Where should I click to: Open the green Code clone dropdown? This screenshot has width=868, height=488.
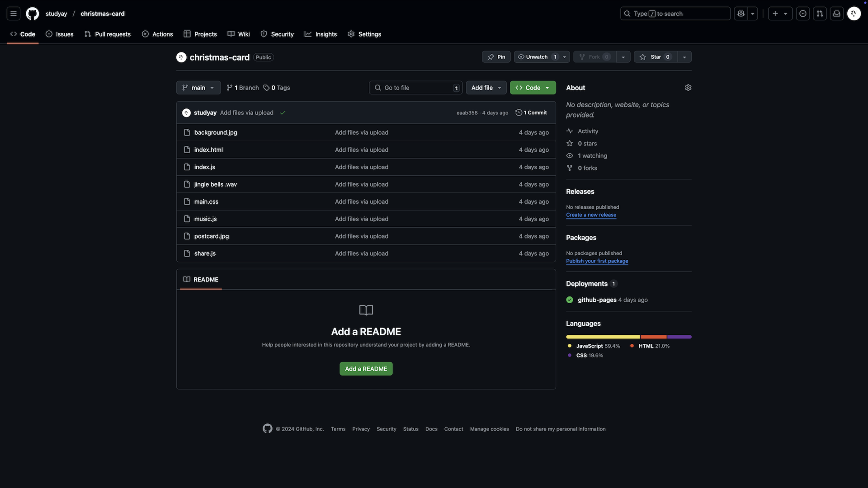(x=533, y=88)
